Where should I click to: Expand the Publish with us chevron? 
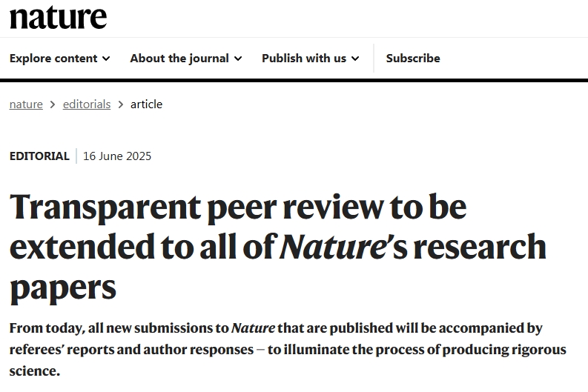(x=355, y=59)
